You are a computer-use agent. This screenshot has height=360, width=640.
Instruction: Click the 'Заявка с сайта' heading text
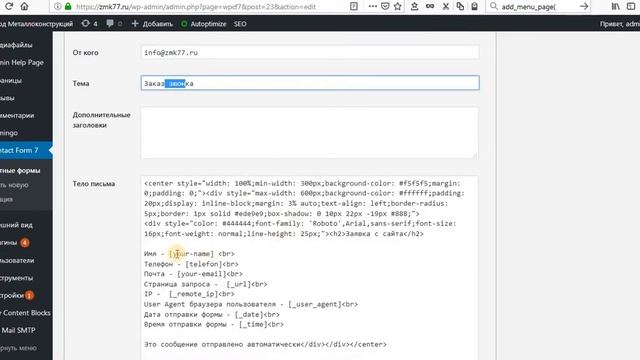coord(375,234)
